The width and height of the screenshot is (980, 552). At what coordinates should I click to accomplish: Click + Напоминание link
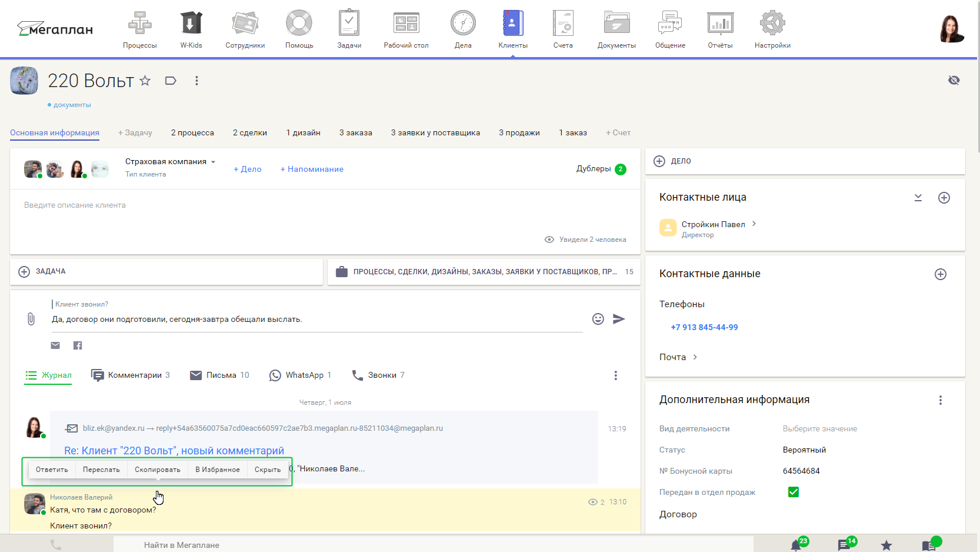[x=312, y=169]
